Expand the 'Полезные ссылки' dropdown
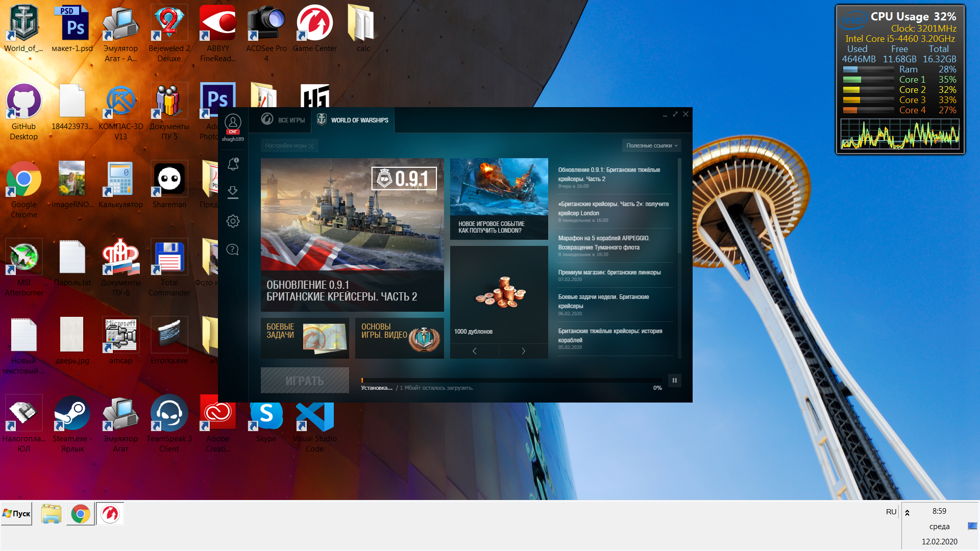 651,145
